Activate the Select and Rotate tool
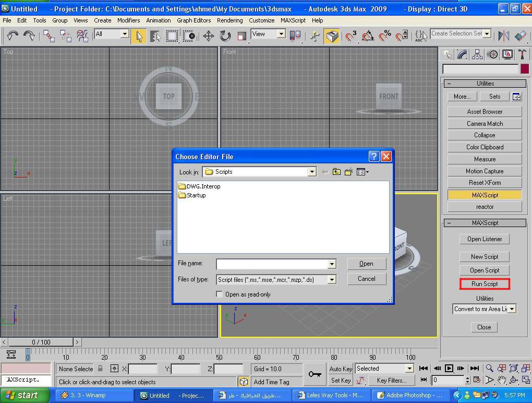The width and height of the screenshot is (532, 403). [225, 36]
